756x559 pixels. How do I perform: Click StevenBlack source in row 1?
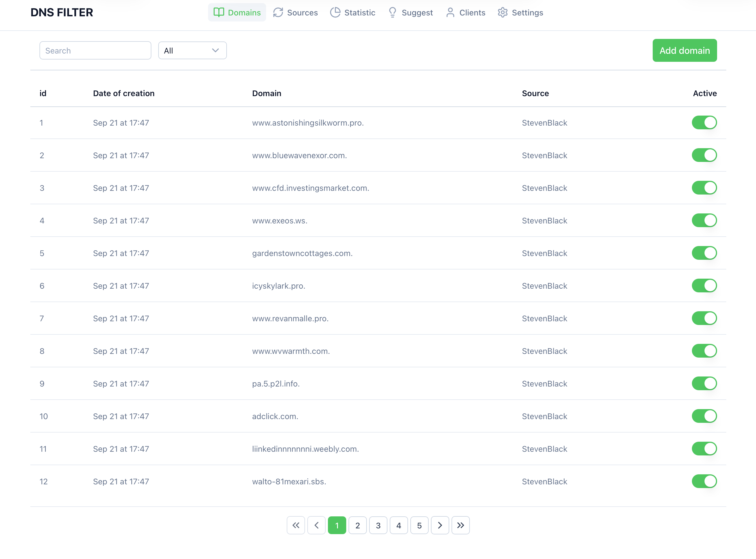tap(545, 123)
